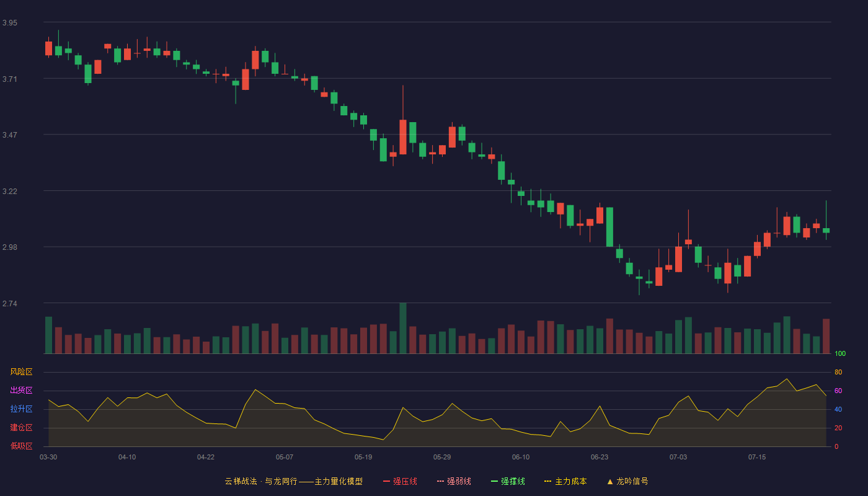
Task: Click the 06-10 date label
Action: 521,457
